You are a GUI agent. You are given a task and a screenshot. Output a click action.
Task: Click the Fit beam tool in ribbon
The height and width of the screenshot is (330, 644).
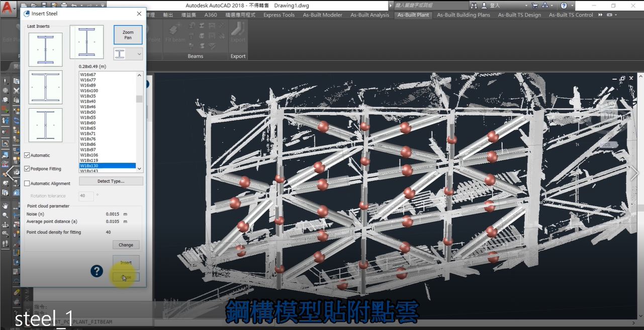(175, 31)
